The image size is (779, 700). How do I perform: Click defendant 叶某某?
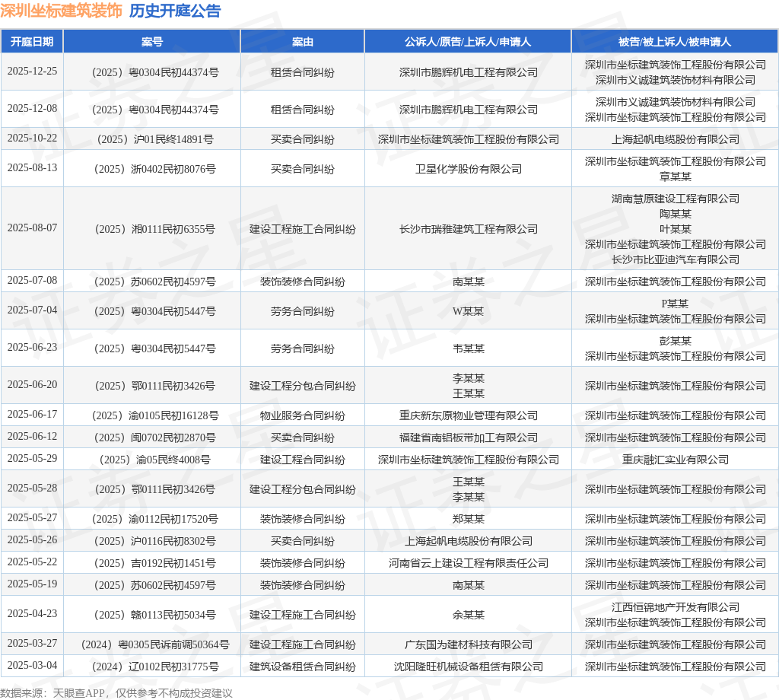click(x=676, y=230)
